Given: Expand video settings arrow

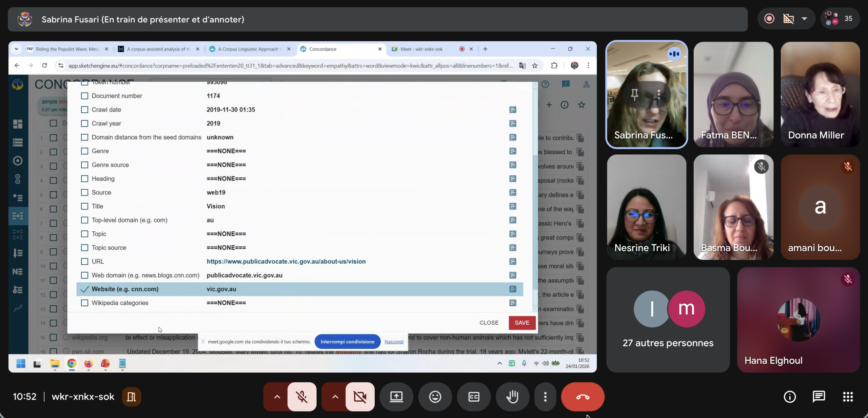Looking at the screenshot, I should tap(335, 397).
